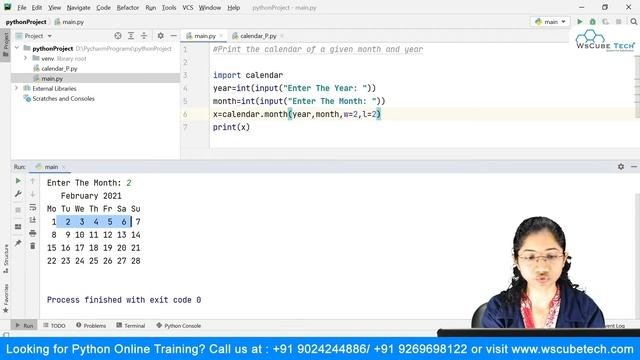The width and height of the screenshot is (640, 360).
Task: Expand all in Project panel
Action: (x=131, y=36)
